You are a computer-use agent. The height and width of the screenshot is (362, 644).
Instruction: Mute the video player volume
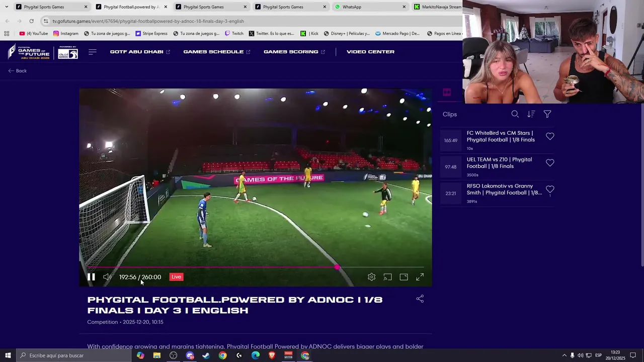click(x=107, y=277)
